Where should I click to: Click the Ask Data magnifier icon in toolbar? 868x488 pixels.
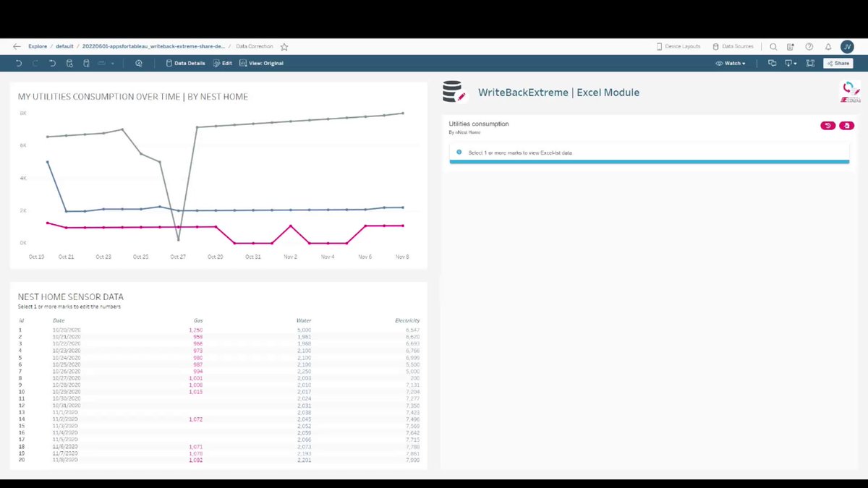(139, 64)
